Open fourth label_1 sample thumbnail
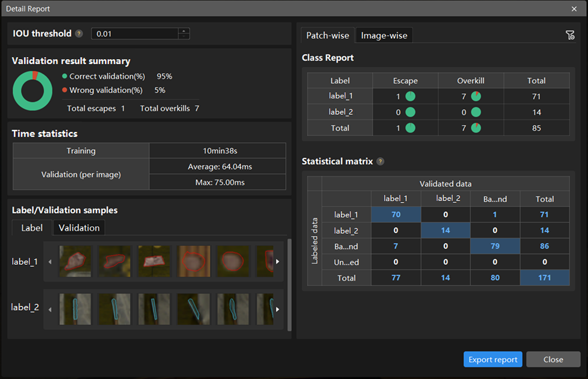This screenshot has width=588, height=379. tap(194, 261)
